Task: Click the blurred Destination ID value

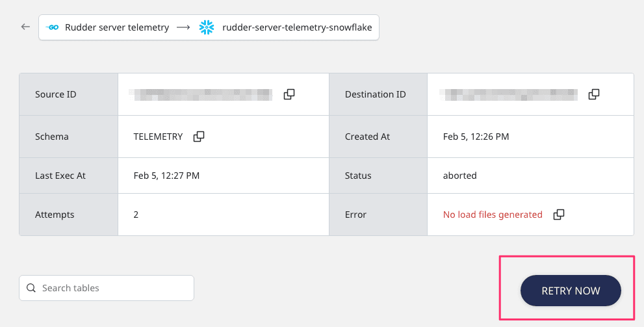Action: [509, 94]
